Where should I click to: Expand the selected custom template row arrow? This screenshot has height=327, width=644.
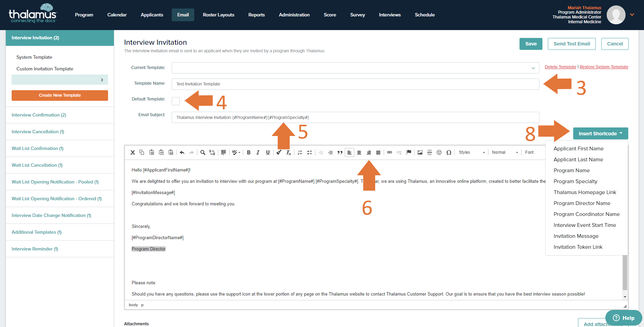tap(102, 80)
